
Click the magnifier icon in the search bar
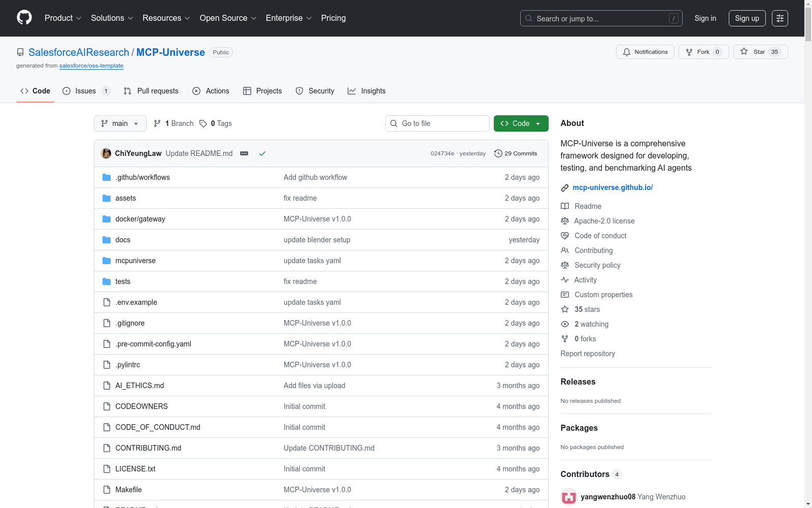click(529, 18)
